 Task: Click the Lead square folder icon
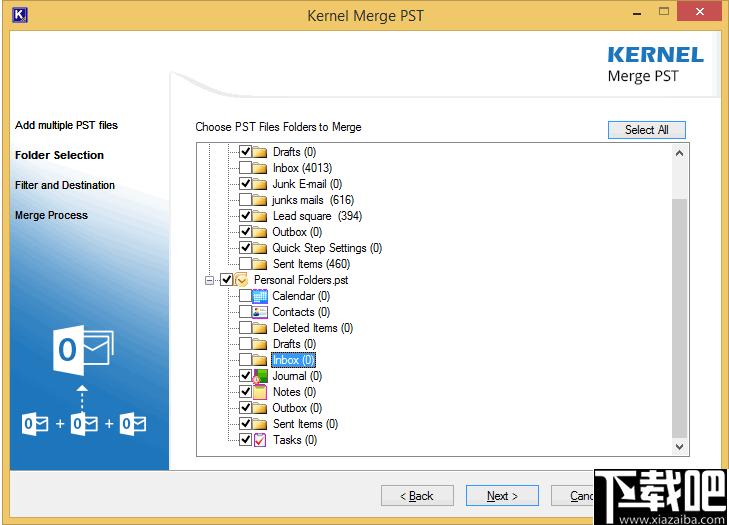coord(259,216)
